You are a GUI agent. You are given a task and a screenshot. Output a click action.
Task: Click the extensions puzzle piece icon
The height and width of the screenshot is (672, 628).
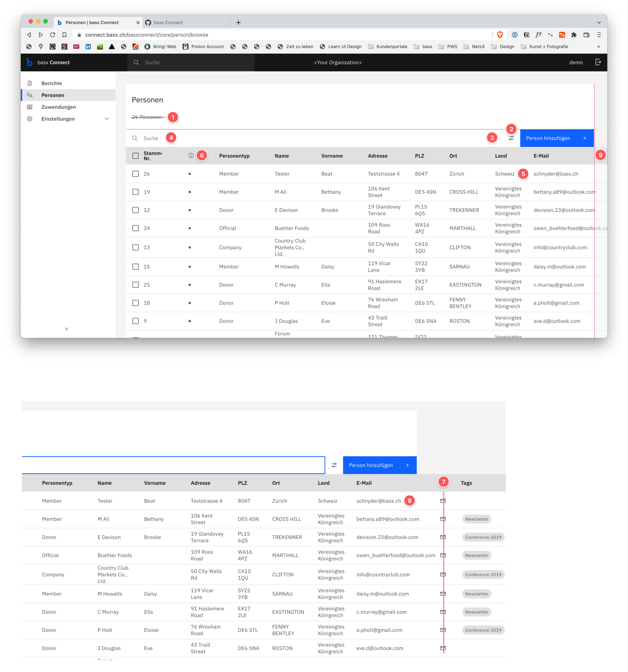coord(574,35)
